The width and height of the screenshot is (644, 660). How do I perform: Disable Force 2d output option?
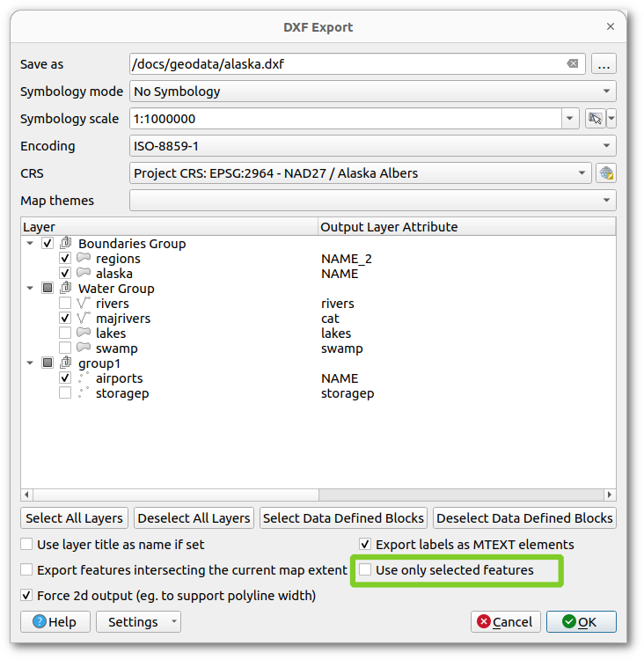pyautogui.click(x=26, y=596)
